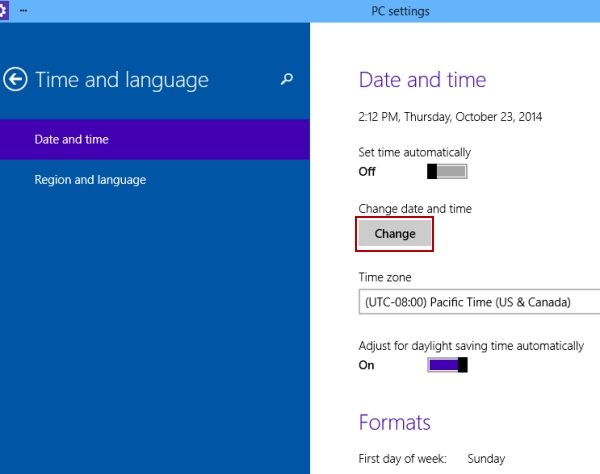Image resolution: width=600 pixels, height=474 pixels.
Task: Click the Set time automatically label
Action: click(x=414, y=152)
